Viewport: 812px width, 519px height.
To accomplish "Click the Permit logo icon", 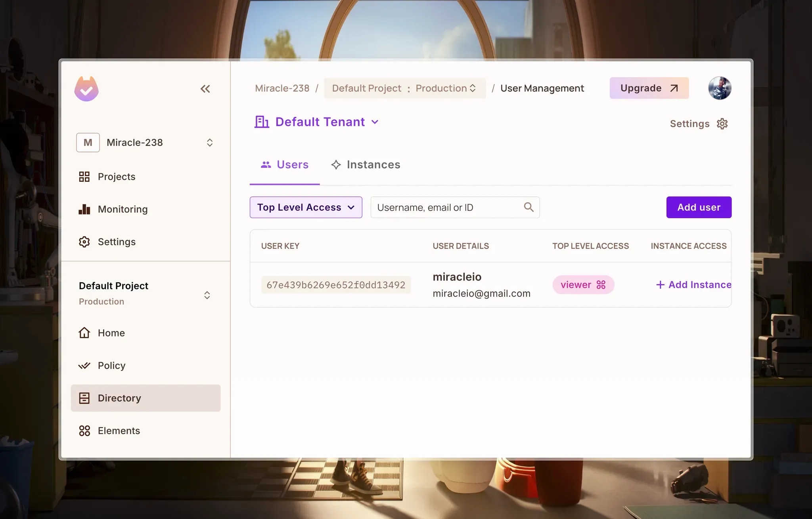I will (x=86, y=89).
